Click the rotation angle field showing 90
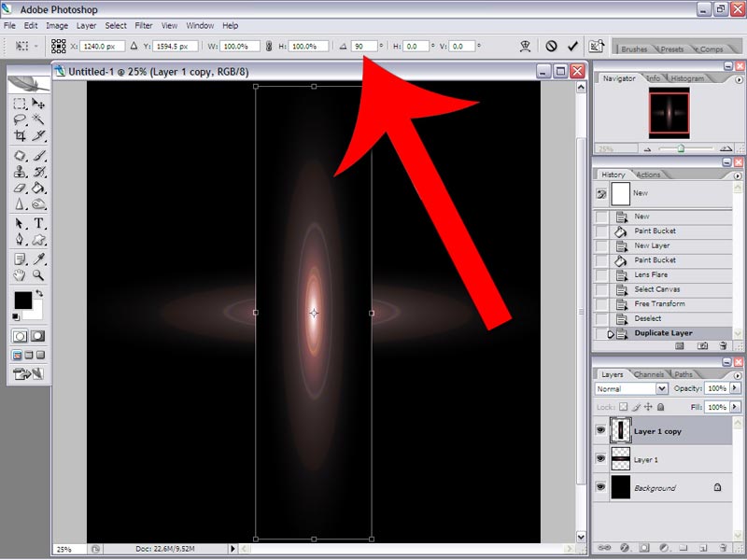Viewport: 747px width, 560px height. 364,46
